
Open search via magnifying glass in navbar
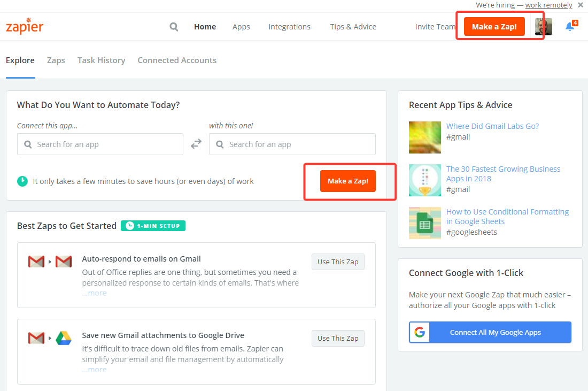point(174,27)
